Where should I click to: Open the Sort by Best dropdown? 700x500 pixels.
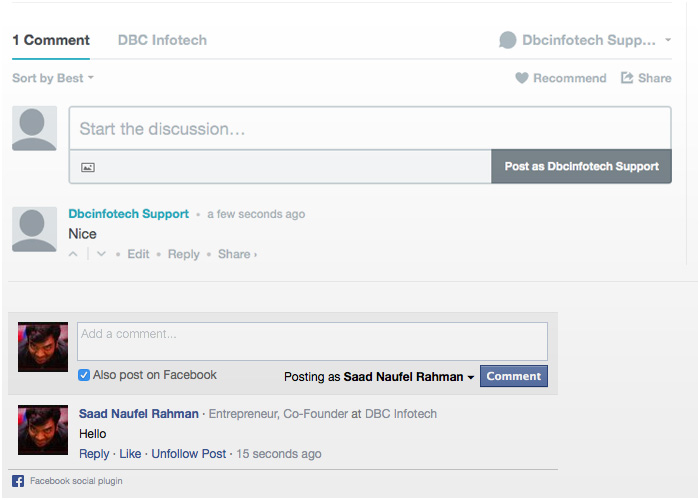[x=53, y=78]
